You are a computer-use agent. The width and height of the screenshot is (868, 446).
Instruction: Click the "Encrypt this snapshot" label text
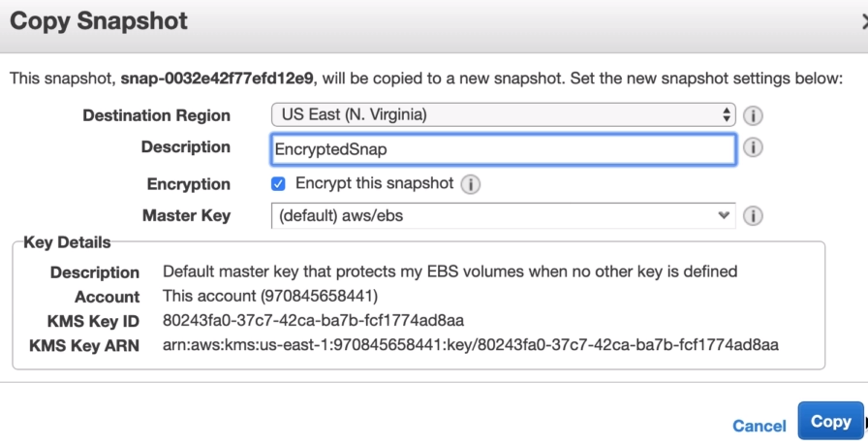coord(374,183)
